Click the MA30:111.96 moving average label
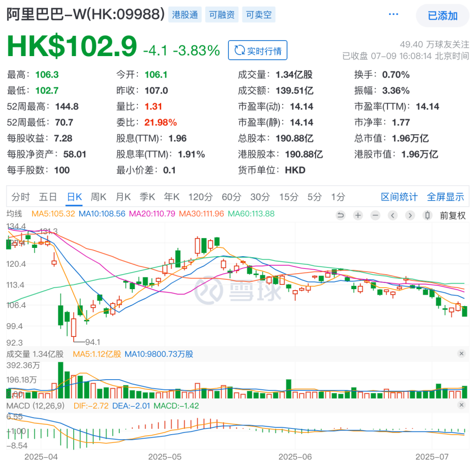 point(201,214)
